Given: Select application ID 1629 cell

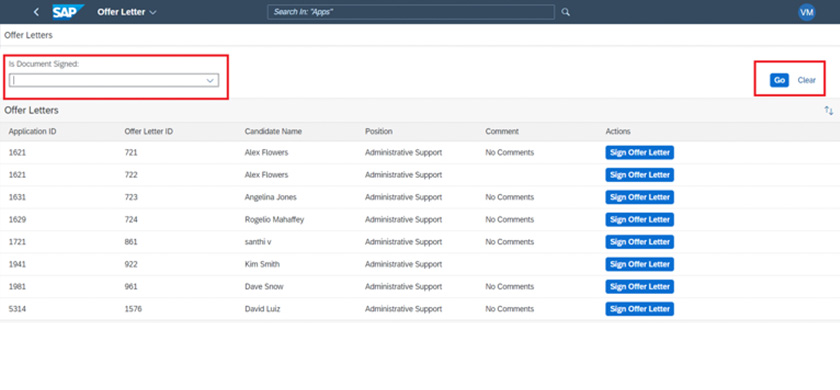Looking at the screenshot, I should pos(17,220).
